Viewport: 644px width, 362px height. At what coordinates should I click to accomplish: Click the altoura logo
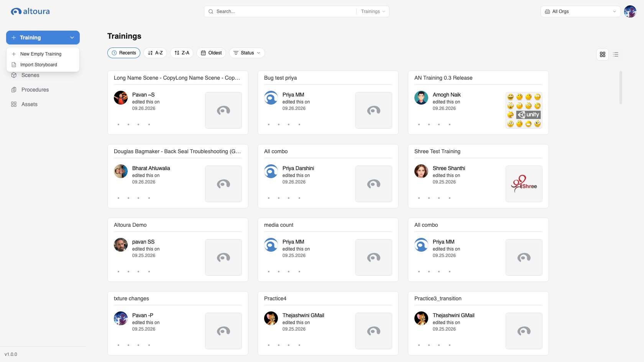(30, 11)
